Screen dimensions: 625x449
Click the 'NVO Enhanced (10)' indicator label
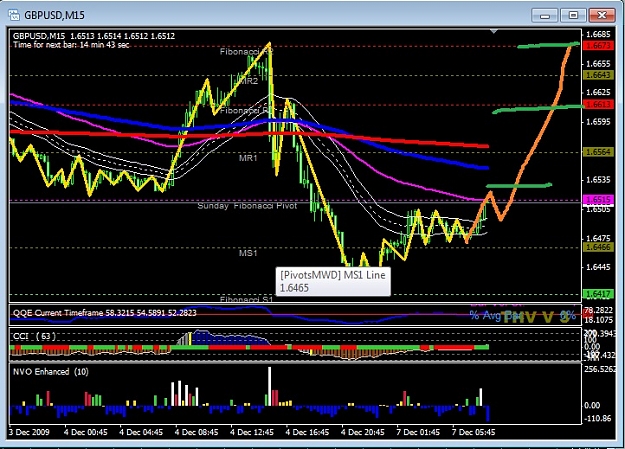tap(51, 372)
